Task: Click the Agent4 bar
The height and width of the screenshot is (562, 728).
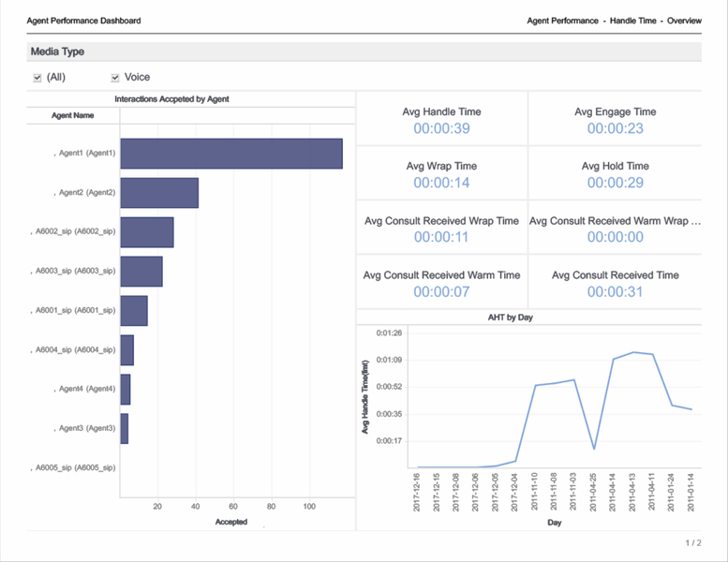Action: pyautogui.click(x=126, y=389)
